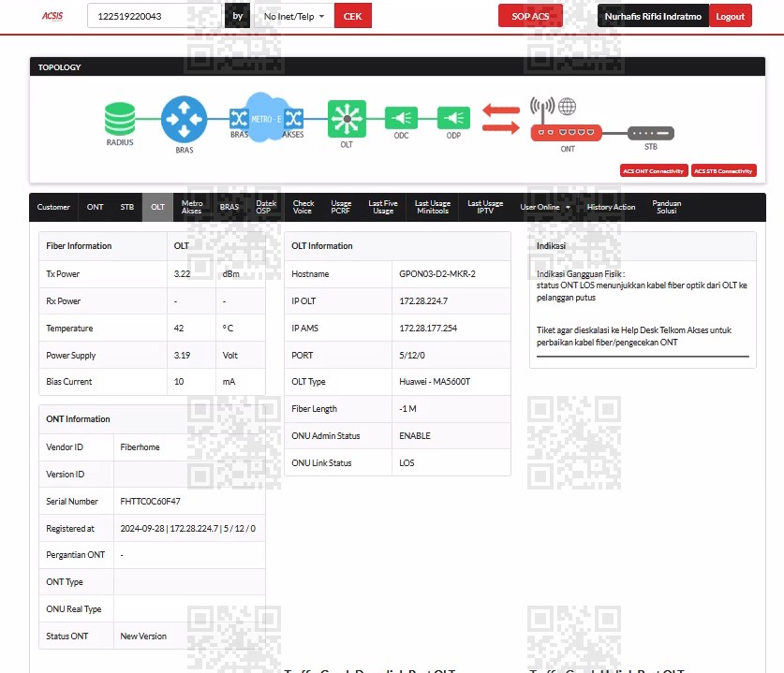Click the red bidirectional arrows icon
This screenshot has height=673, width=784.
tap(501, 119)
